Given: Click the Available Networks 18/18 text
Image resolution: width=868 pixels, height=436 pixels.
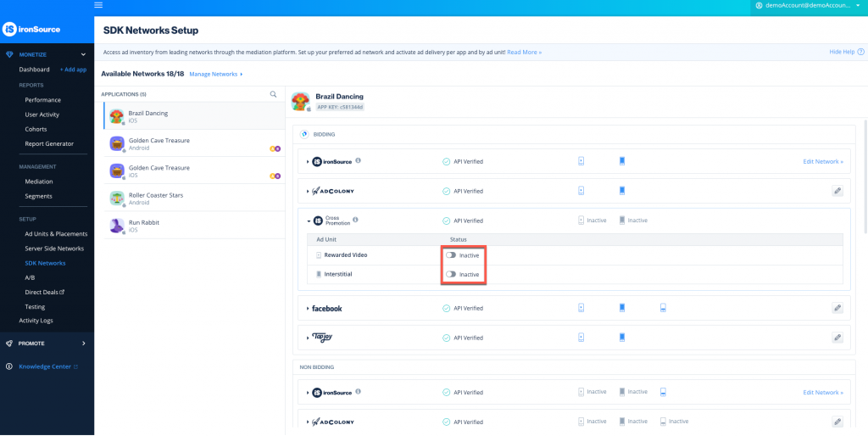Looking at the screenshot, I should 142,74.
